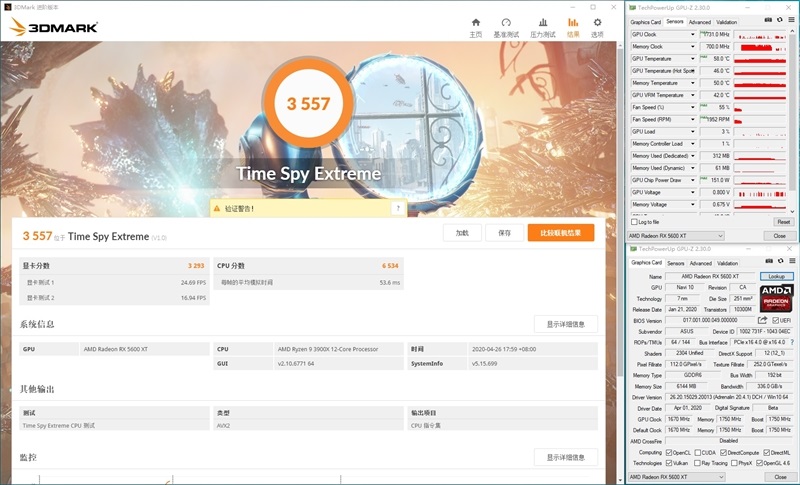Click the BIOS version share/export icon
Image resolution: width=800 pixels, height=485 pixels.
[x=762, y=320]
